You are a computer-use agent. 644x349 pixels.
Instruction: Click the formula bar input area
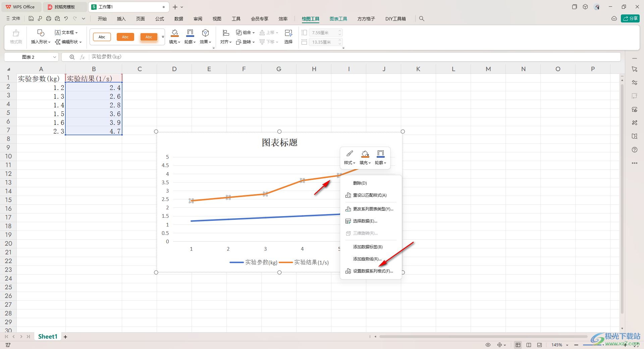coord(354,57)
